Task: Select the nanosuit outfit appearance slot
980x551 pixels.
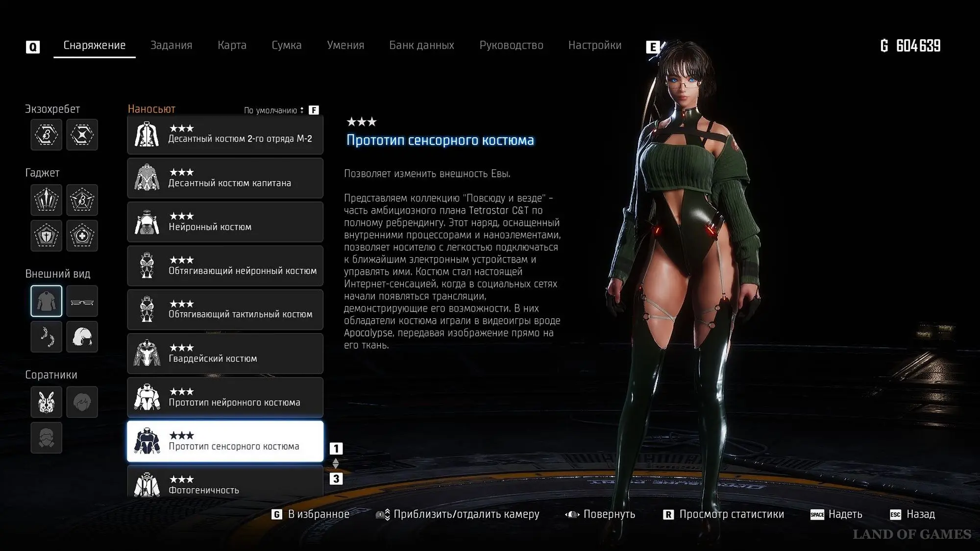Action: coord(47,301)
